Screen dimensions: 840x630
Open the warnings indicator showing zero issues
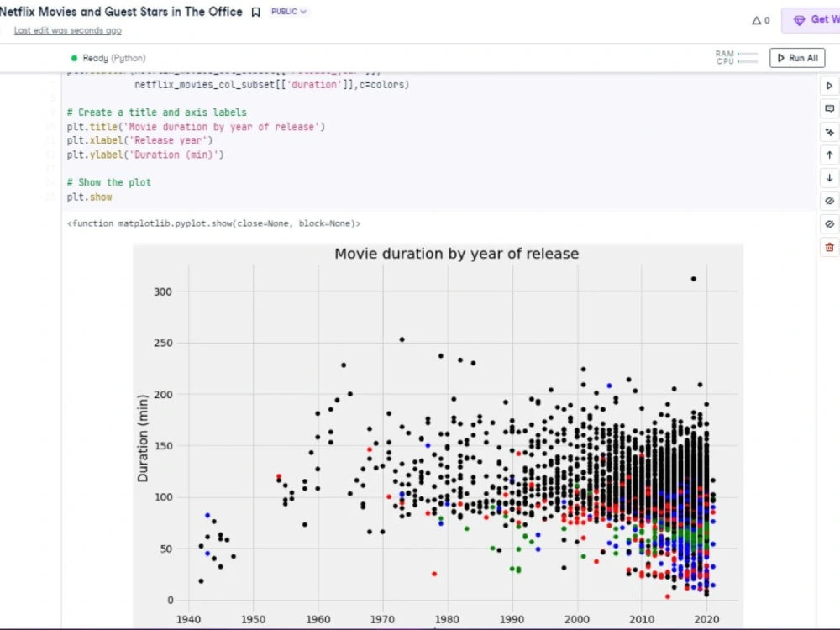759,20
